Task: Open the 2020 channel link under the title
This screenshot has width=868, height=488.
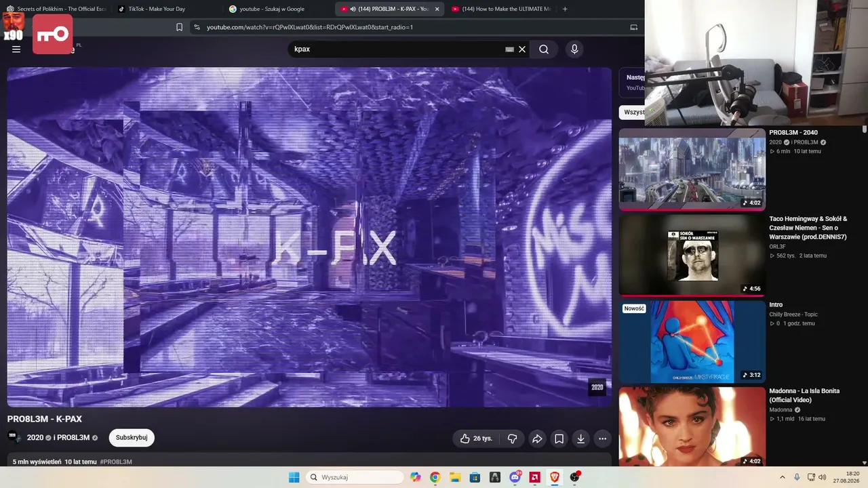Action: [x=35, y=438]
